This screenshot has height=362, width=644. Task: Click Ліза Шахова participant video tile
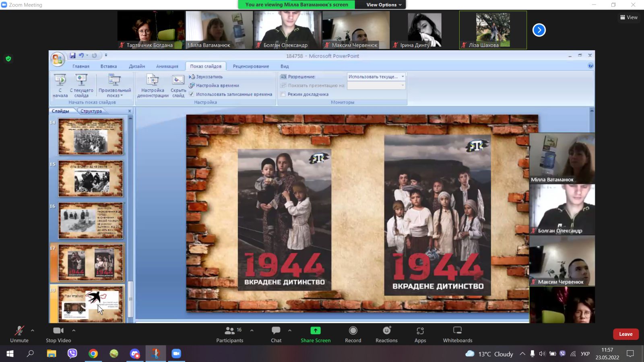493,30
